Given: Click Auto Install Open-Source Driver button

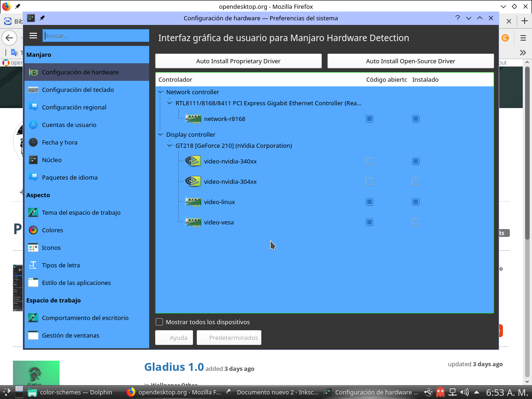Looking at the screenshot, I should 411,61.
